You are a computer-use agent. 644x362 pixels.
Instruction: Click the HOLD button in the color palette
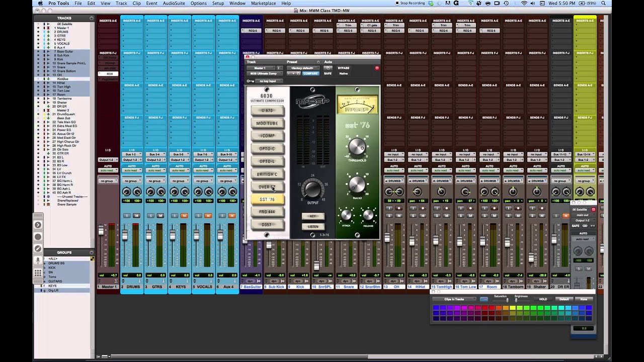click(x=543, y=299)
